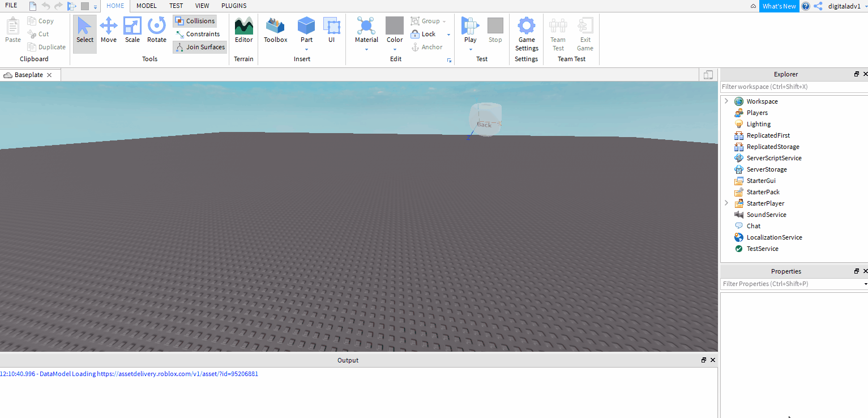Open the Material dropdown arrow
Viewport: 868px width, 418px height.
pos(366,49)
